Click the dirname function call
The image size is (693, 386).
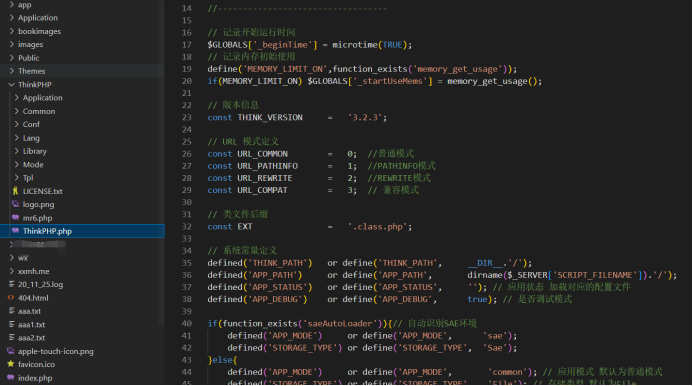point(485,275)
